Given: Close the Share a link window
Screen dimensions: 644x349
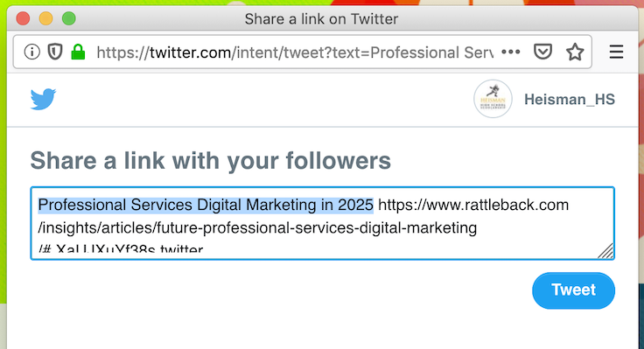Looking at the screenshot, I should coord(23,19).
